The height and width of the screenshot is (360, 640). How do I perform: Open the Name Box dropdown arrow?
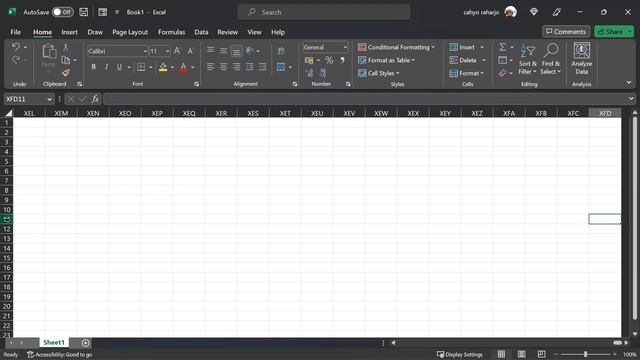(x=49, y=99)
